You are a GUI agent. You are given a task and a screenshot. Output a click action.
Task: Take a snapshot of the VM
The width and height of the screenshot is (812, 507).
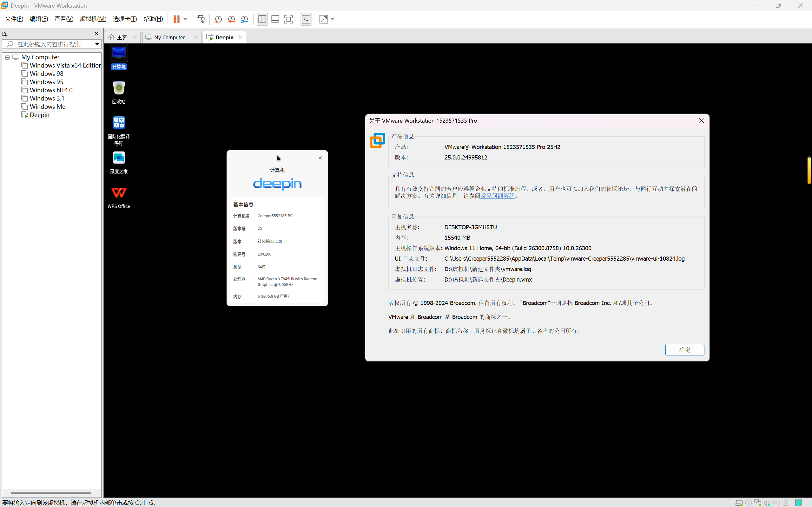coord(218,19)
